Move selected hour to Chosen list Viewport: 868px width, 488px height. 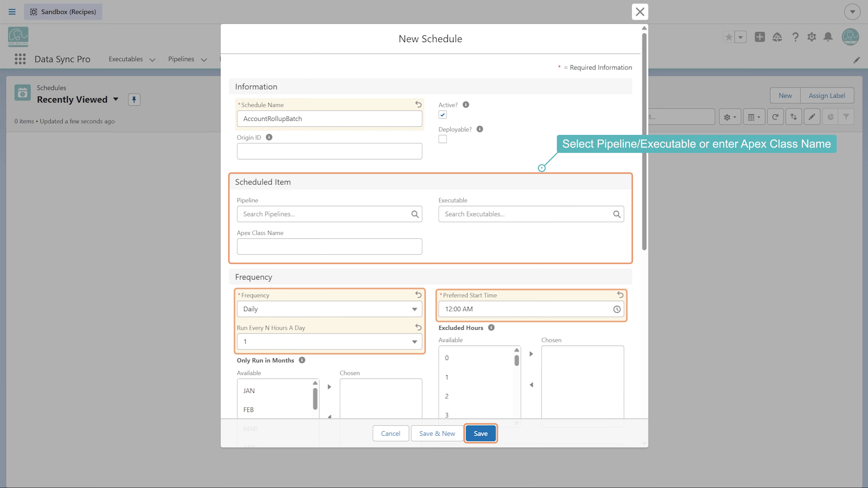coord(531,354)
